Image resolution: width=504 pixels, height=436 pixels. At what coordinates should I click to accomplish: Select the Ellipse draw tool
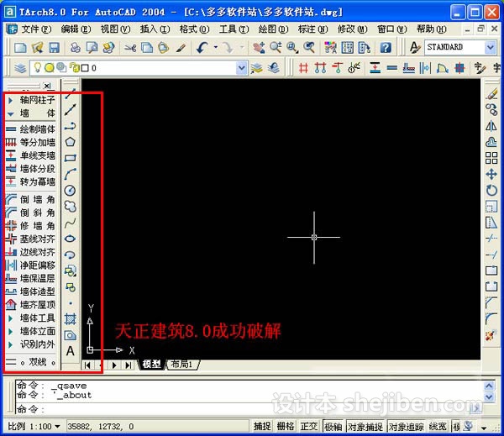pyautogui.click(x=71, y=239)
